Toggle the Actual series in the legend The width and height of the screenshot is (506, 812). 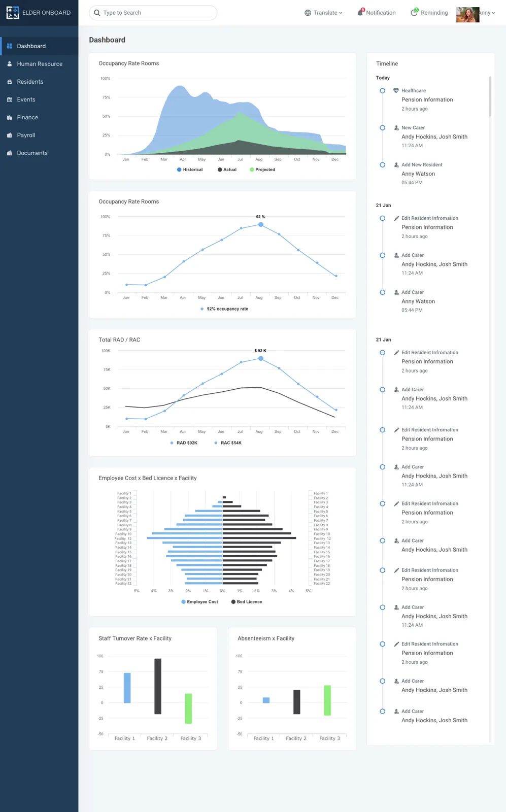[227, 170]
